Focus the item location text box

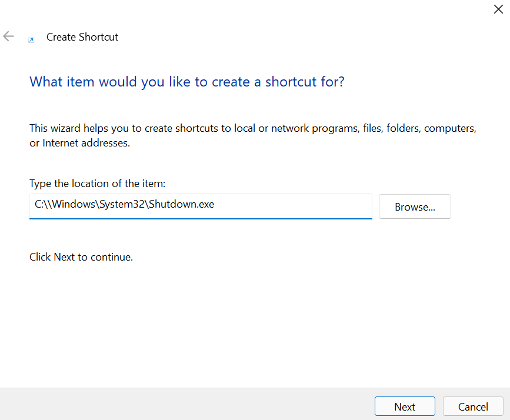(x=201, y=206)
